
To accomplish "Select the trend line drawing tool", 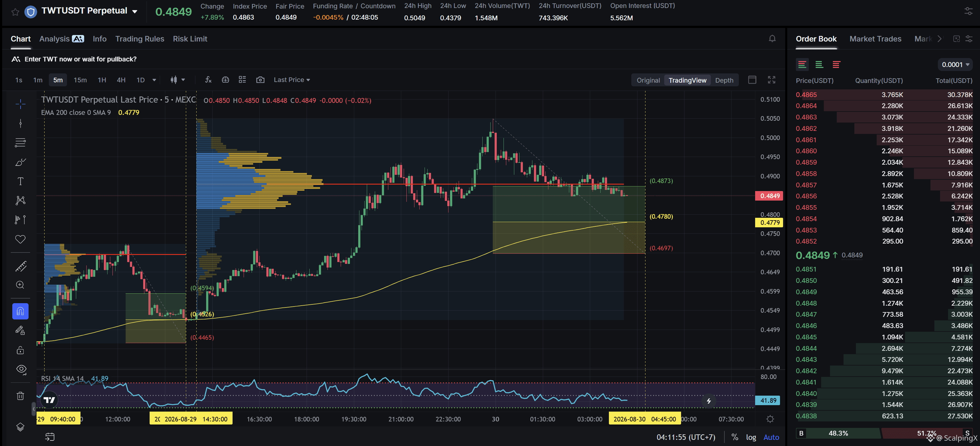I will click(21, 123).
